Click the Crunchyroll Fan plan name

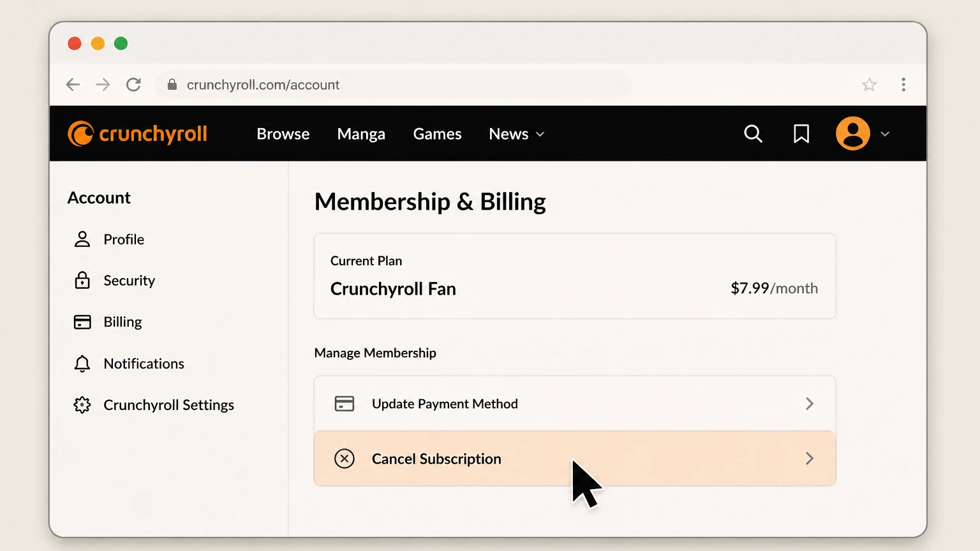(x=393, y=289)
